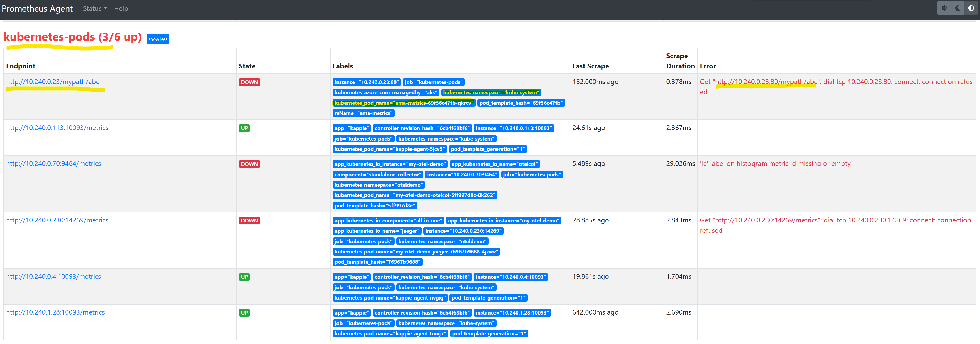This screenshot has width=980, height=344.
Task: Click the UP badge for 10.240.0.113 endpoint
Action: coord(244,128)
